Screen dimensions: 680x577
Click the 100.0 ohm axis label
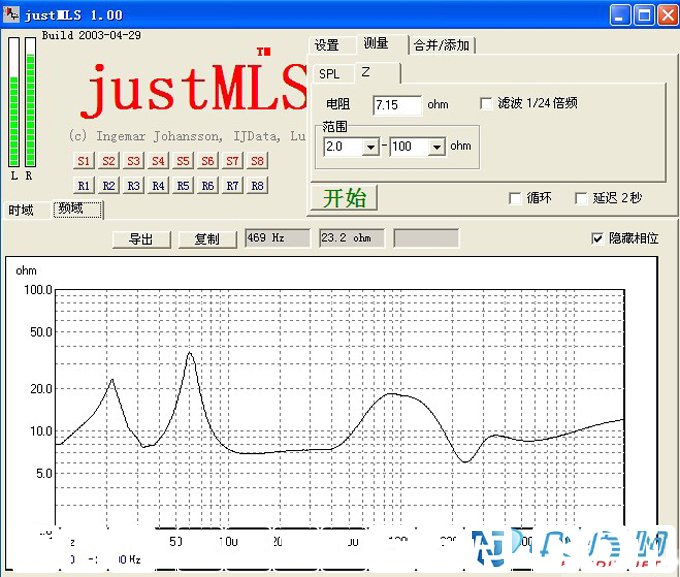38,290
